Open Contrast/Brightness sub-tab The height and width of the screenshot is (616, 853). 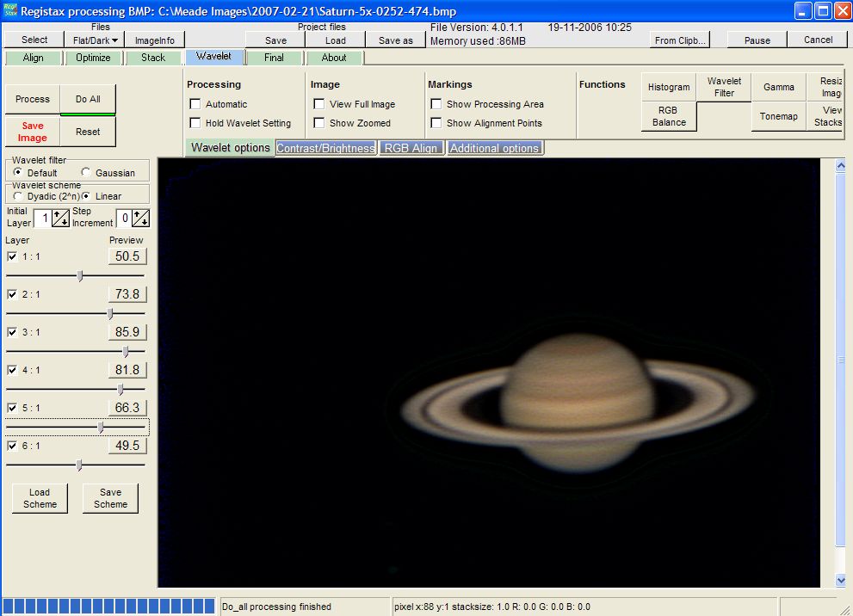coord(326,148)
